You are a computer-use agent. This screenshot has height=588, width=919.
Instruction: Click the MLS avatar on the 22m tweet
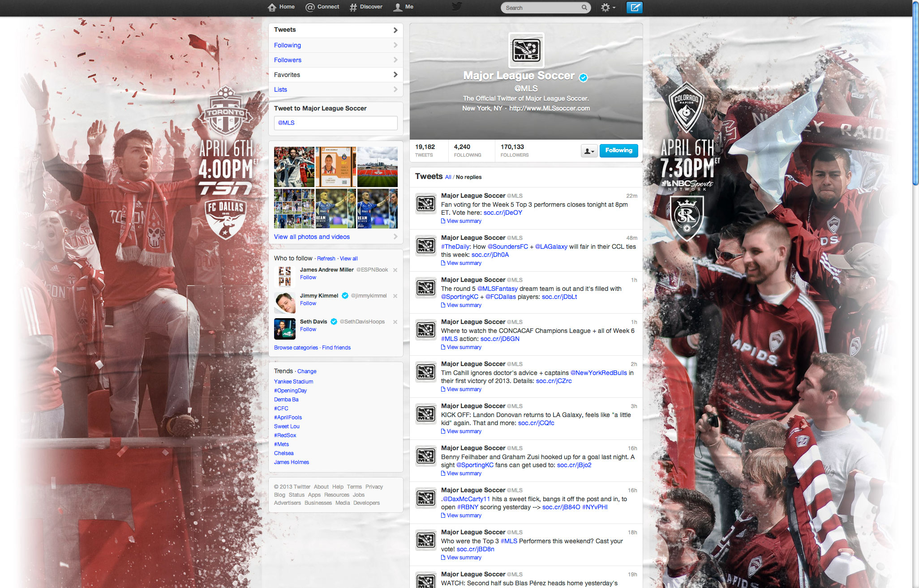point(426,204)
